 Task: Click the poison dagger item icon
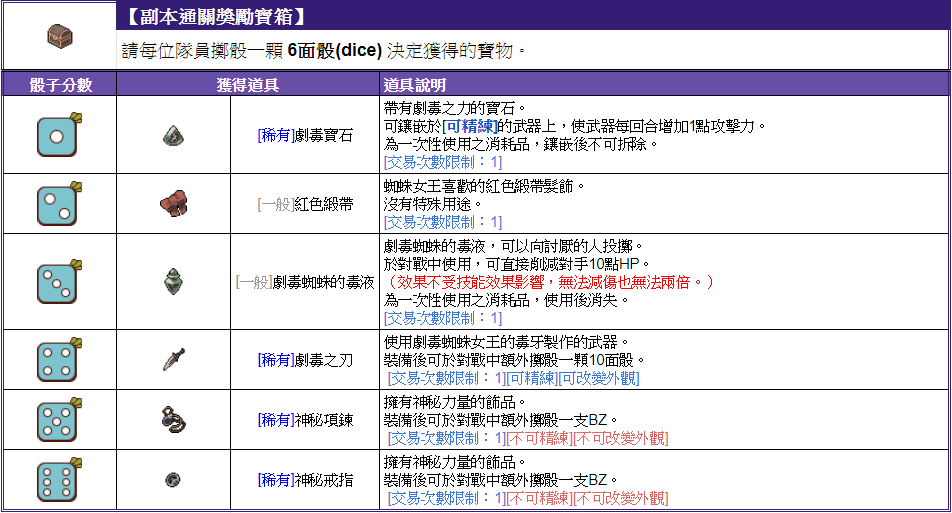[x=173, y=359]
